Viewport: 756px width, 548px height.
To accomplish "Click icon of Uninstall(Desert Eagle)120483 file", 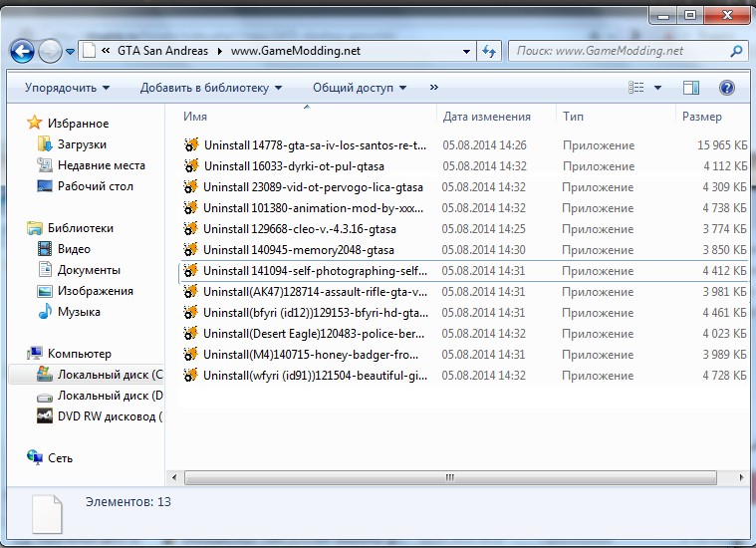I will point(191,334).
